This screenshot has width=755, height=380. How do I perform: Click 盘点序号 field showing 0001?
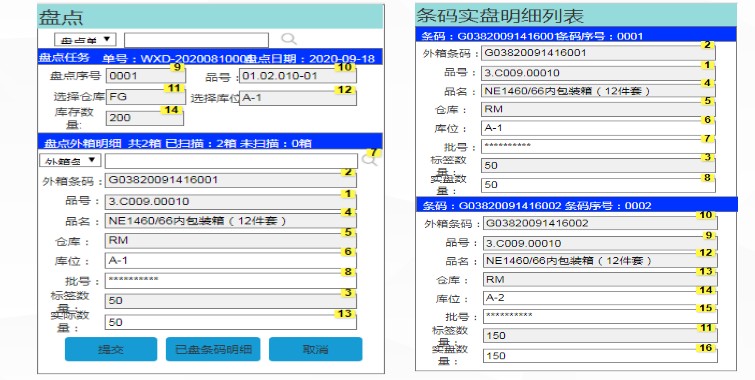(145, 76)
